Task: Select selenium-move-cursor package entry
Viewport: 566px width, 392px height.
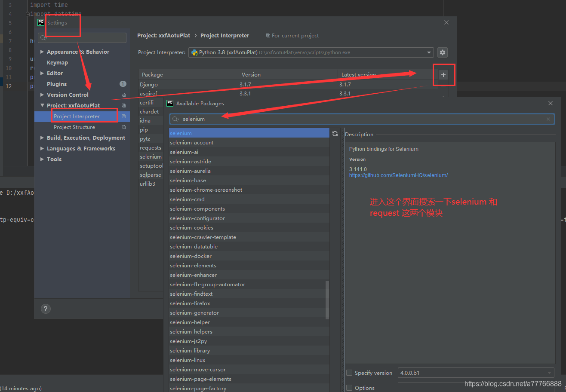Action: point(249,370)
